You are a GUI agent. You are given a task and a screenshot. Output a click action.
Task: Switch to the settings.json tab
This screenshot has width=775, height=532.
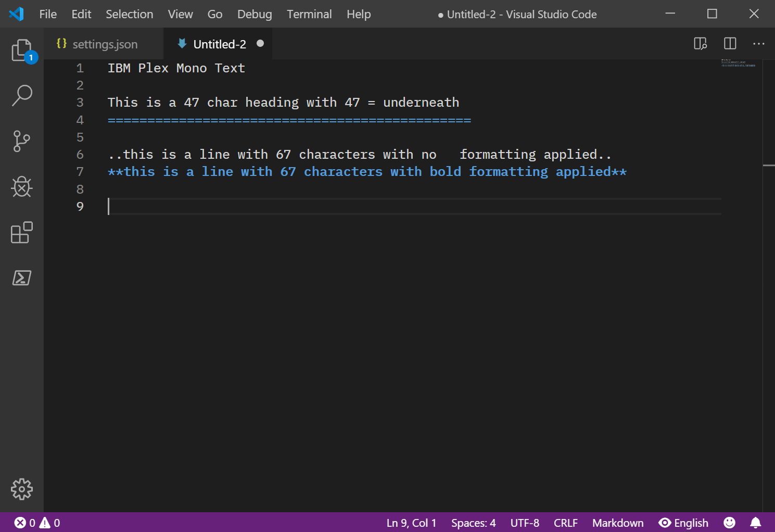click(104, 44)
